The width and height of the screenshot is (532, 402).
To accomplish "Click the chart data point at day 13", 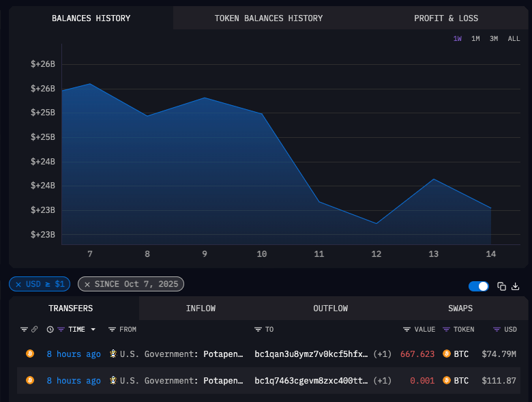I will tap(432, 180).
